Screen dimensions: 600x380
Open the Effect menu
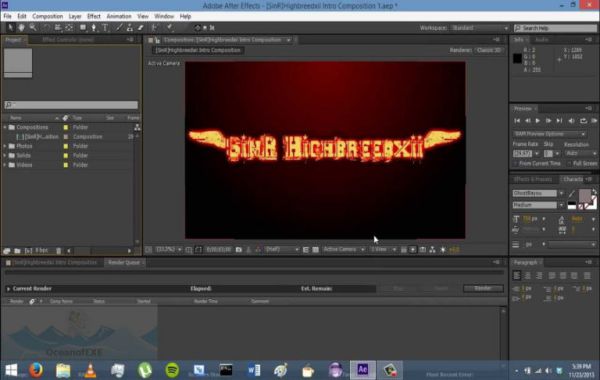[94, 16]
